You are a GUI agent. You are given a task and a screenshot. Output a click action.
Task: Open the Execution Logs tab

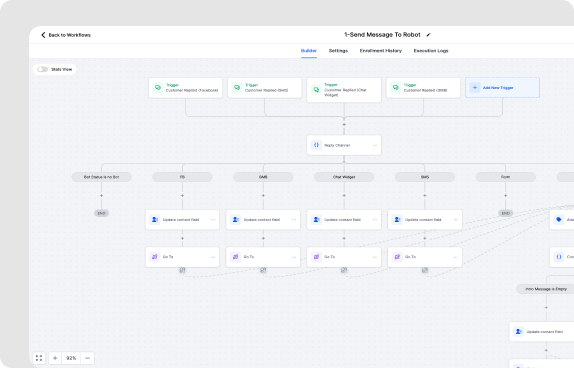pyautogui.click(x=431, y=51)
